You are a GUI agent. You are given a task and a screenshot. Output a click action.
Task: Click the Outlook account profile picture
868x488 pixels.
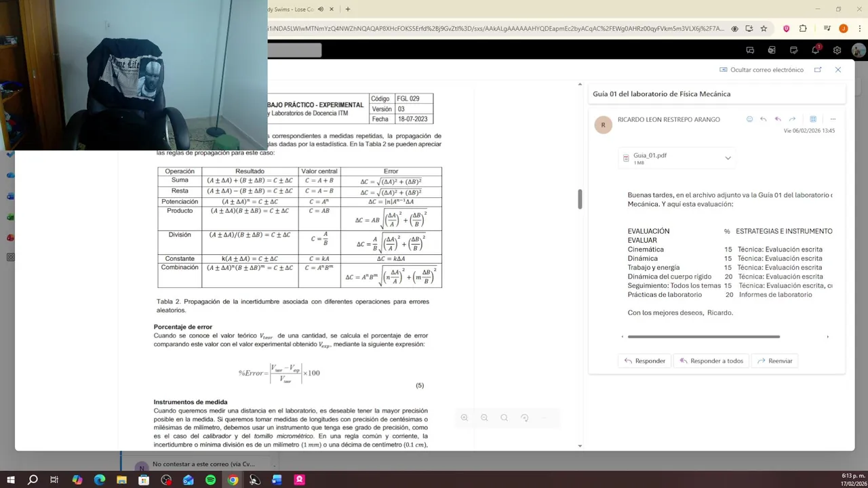coord(858,50)
